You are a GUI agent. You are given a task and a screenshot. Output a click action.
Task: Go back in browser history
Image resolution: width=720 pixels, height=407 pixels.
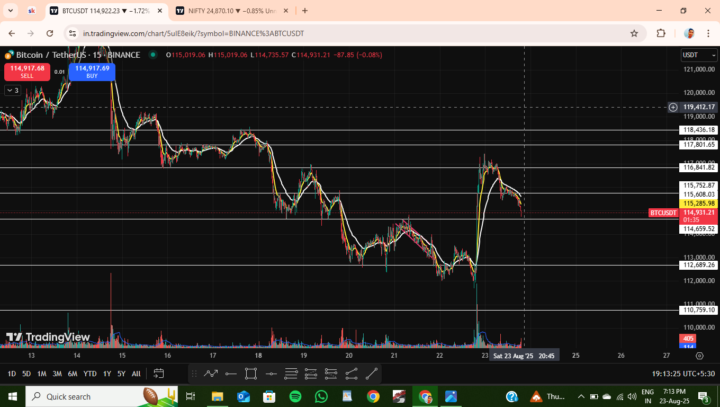point(12,33)
